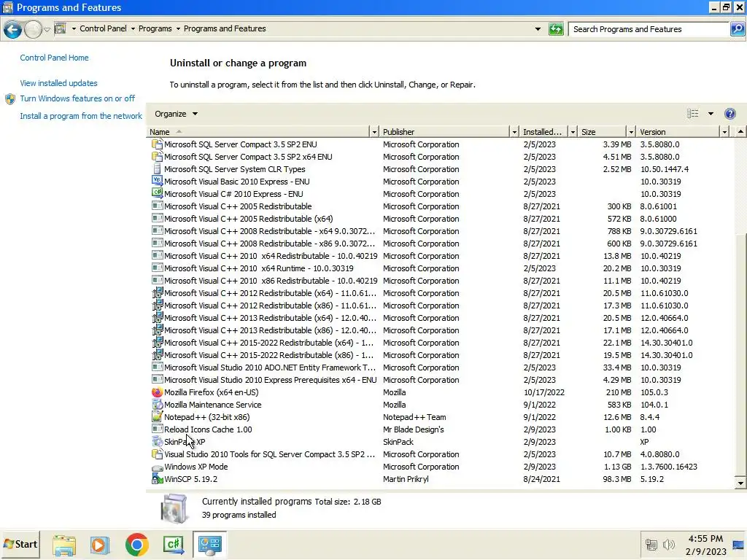This screenshot has height=560, width=747.
Task: Click the green Refresh button beside address bar
Action: tap(555, 29)
